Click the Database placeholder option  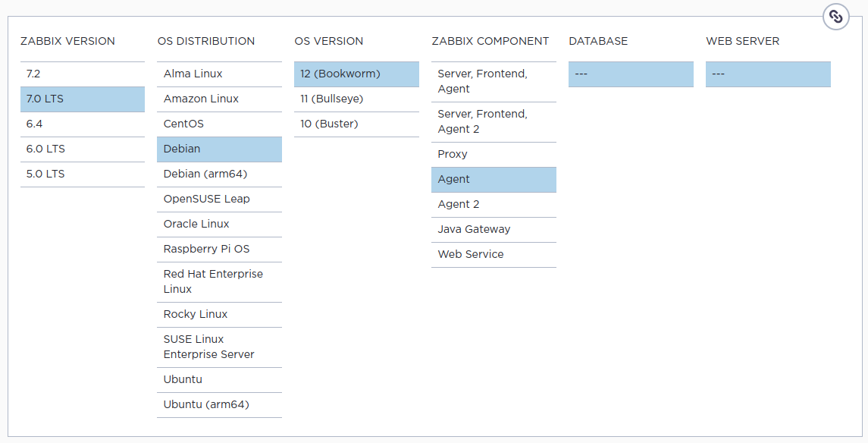click(x=631, y=74)
